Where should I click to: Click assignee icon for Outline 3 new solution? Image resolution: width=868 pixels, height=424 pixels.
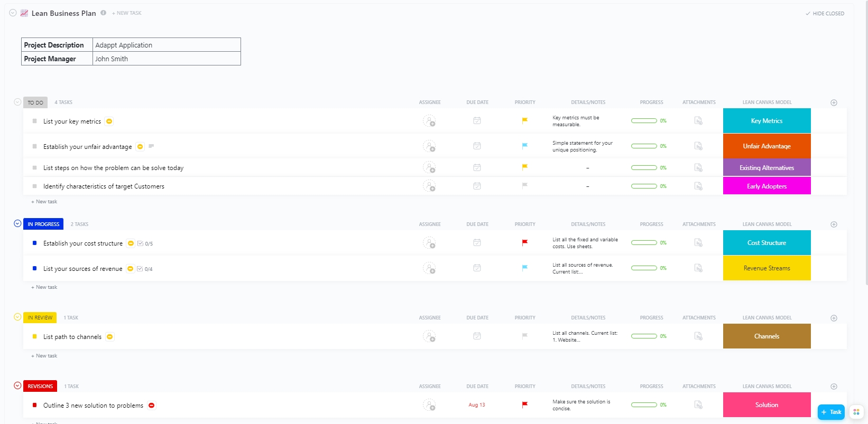click(x=429, y=405)
